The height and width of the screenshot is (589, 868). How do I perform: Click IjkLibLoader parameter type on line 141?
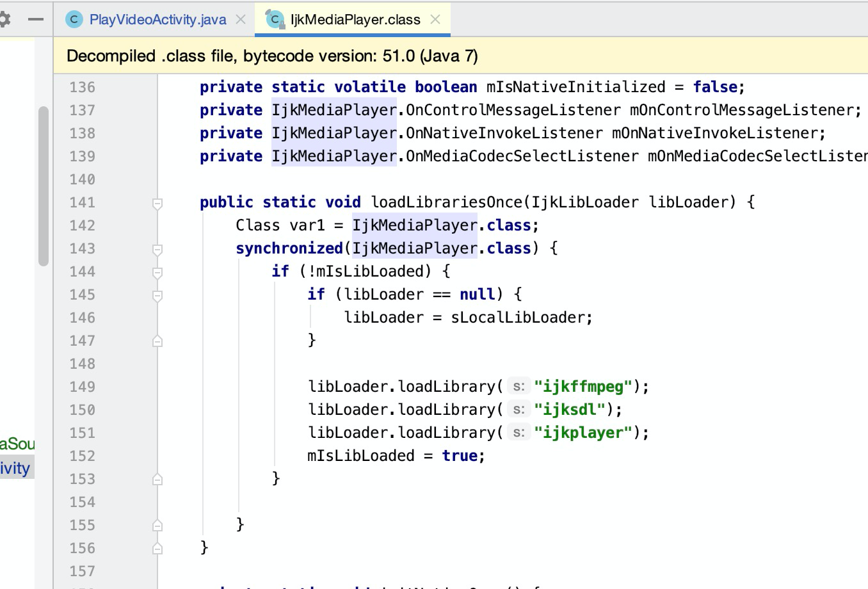(585, 202)
